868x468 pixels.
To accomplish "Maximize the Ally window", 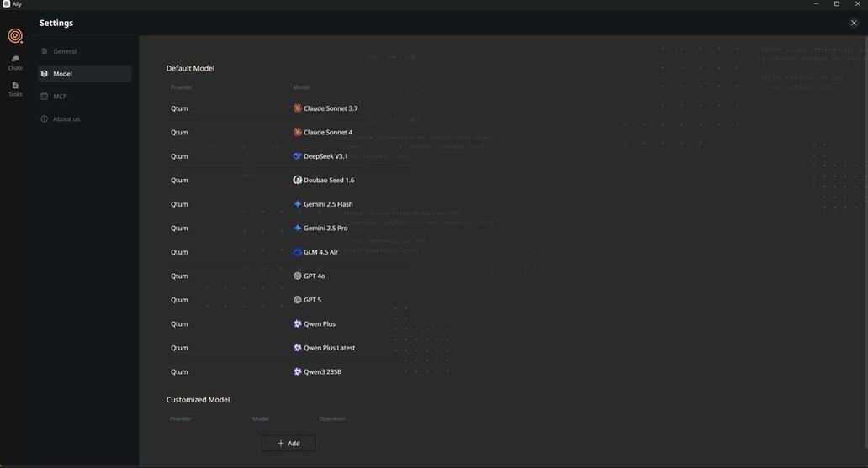I will coord(836,4).
